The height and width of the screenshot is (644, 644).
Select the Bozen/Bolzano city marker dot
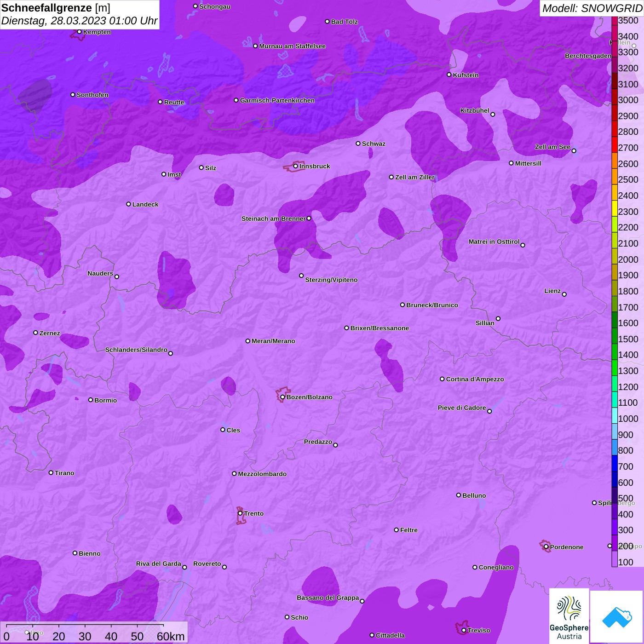pyautogui.click(x=283, y=397)
